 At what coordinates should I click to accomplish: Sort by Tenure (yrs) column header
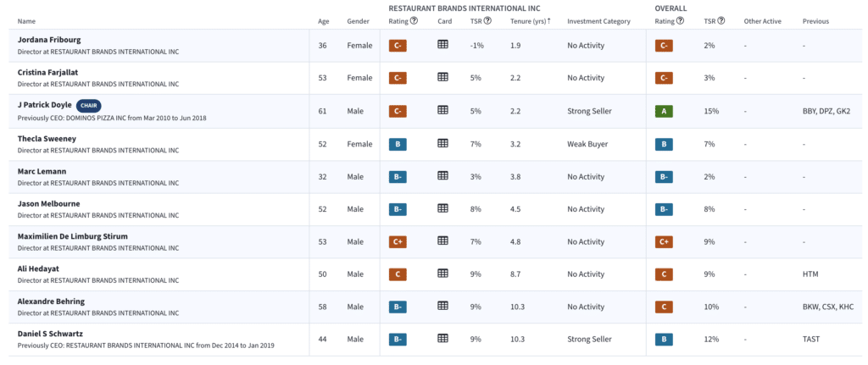click(531, 21)
